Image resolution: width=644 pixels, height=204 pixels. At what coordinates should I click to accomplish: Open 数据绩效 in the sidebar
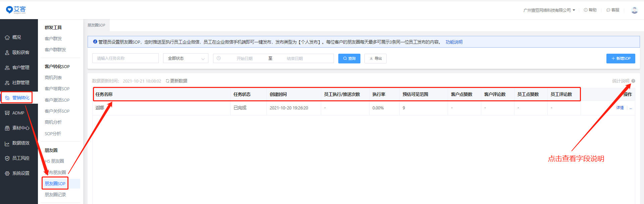[20, 143]
